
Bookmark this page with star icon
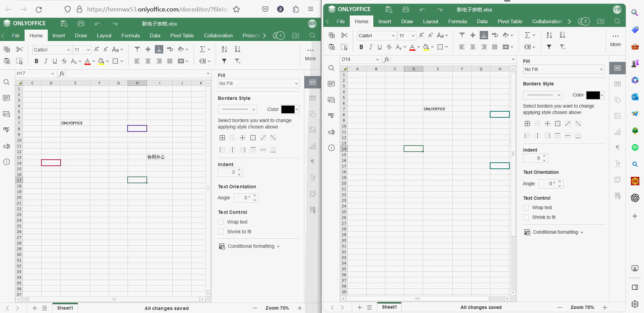click(236, 9)
